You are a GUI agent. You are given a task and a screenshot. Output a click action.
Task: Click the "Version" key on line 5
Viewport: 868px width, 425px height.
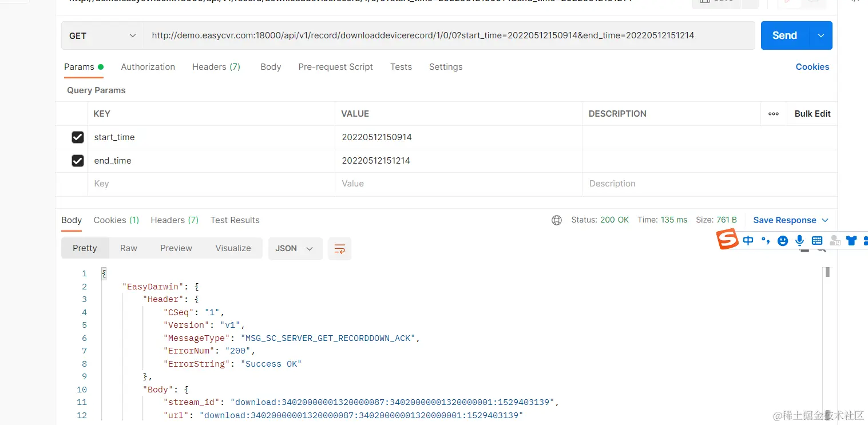click(x=187, y=325)
